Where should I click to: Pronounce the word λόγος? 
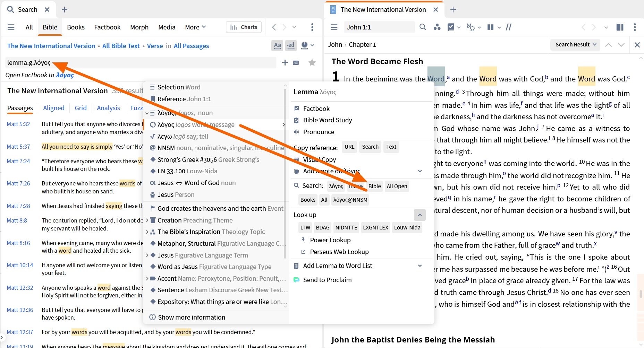[319, 132]
